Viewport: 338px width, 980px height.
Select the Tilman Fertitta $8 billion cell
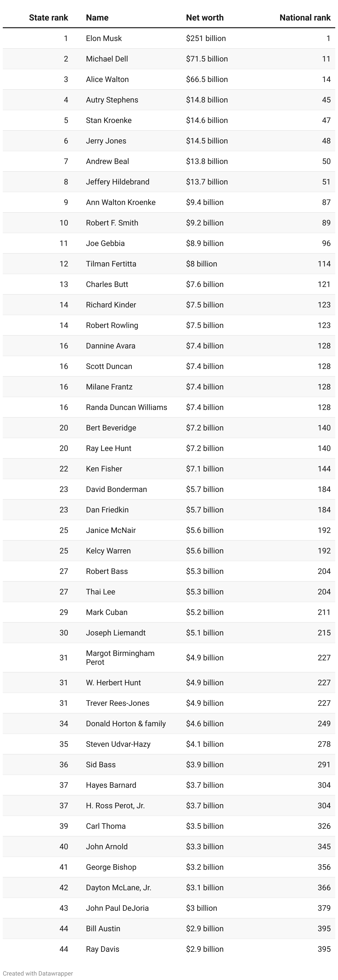(201, 264)
